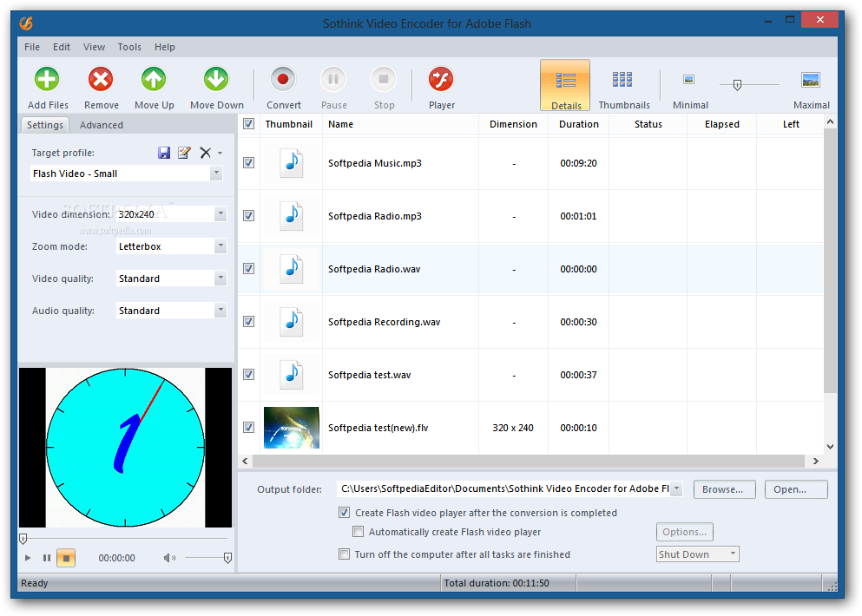Viewport: 862px width, 616px height.
Task: Open the Target profile dropdown
Action: point(217,174)
